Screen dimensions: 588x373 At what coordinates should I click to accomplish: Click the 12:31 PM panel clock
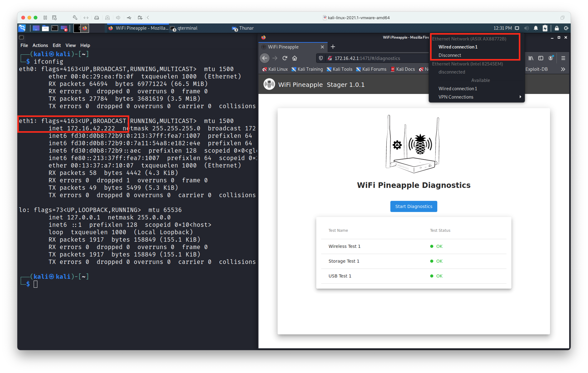(503, 28)
